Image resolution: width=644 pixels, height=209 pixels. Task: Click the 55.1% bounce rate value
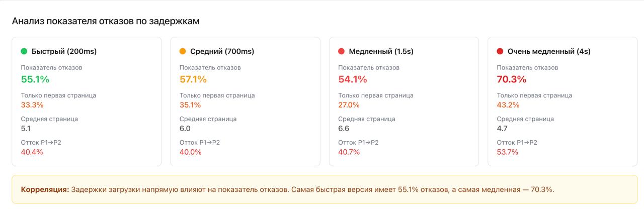35,79
